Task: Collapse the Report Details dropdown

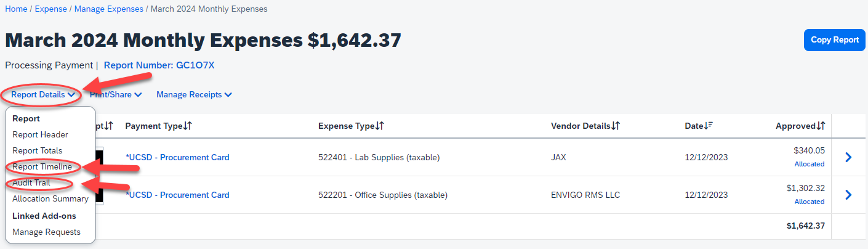Action: pyautogui.click(x=43, y=95)
